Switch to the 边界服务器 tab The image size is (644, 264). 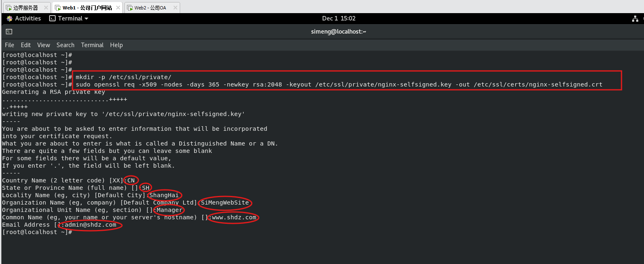(x=25, y=8)
